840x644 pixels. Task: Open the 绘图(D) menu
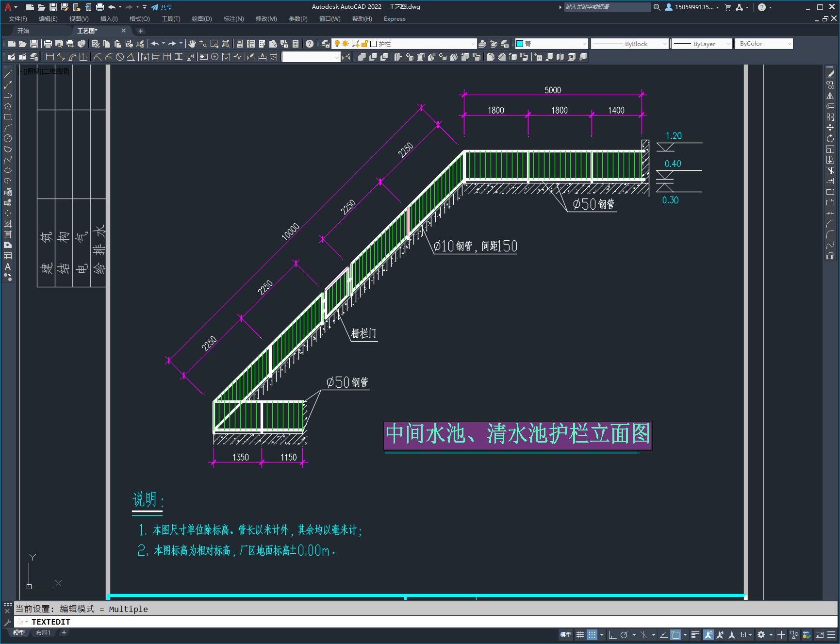tap(202, 19)
